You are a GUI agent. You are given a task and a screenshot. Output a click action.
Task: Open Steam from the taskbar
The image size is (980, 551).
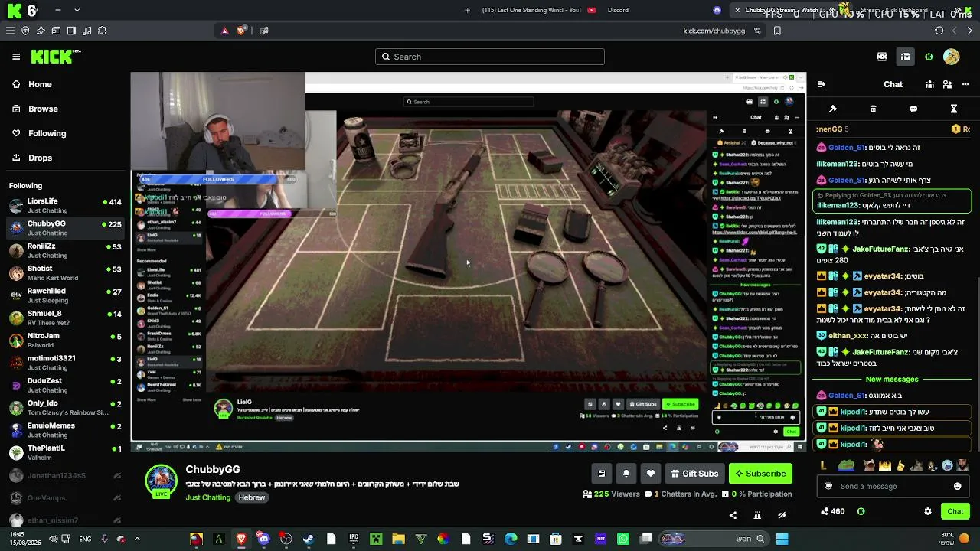coord(309,539)
